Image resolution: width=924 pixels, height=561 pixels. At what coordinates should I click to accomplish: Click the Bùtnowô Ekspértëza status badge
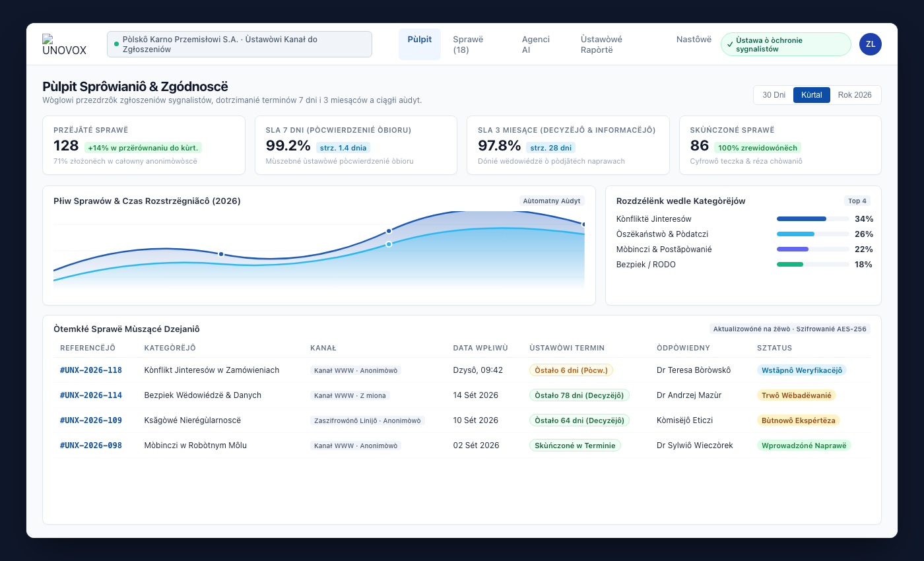pyautogui.click(x=799, y=420)
